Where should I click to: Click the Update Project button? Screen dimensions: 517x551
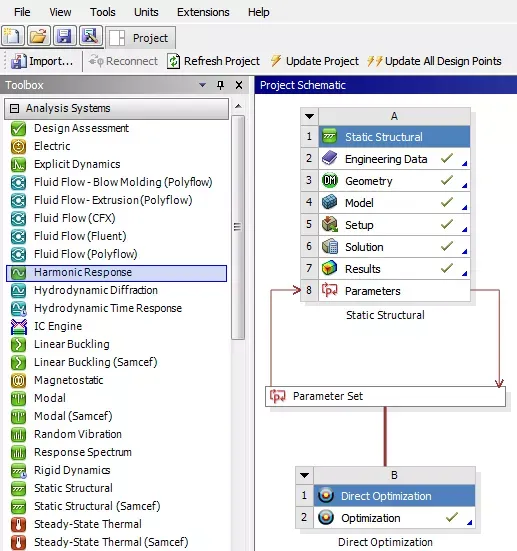tap(315, 61)
